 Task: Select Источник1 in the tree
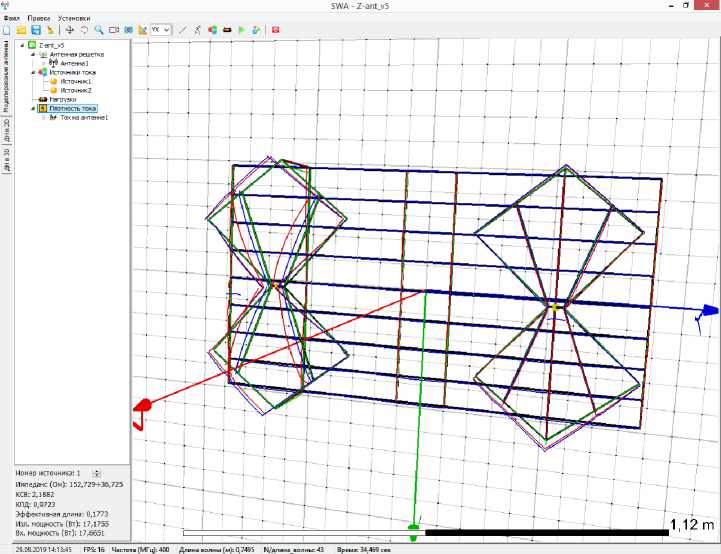[x=75, y=82]
